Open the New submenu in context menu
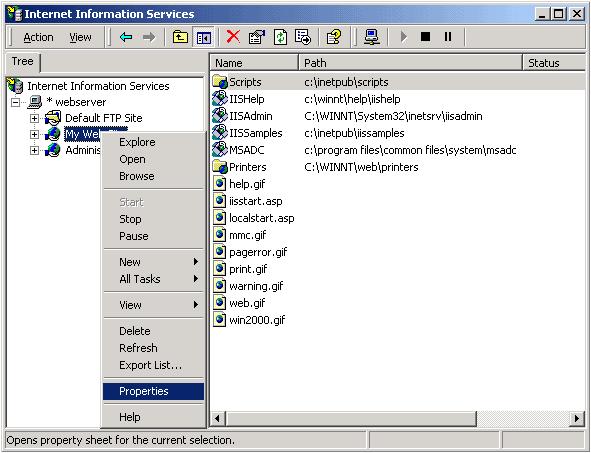The width and height of the screenshot is (591, 453). [154, 262]
